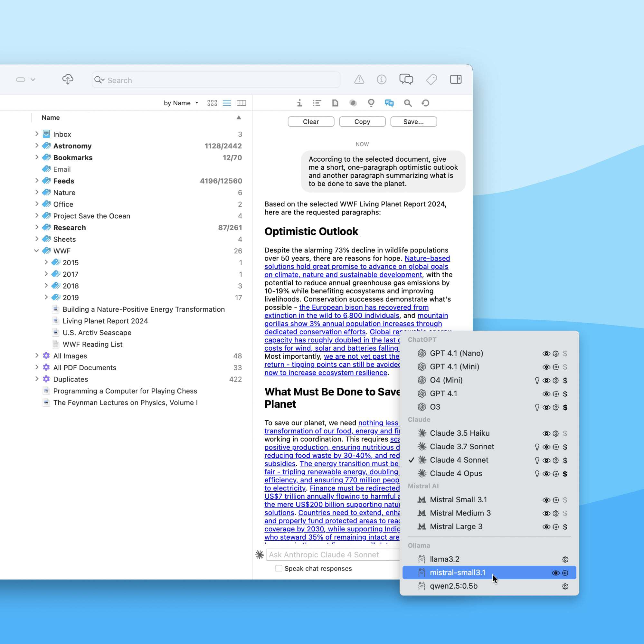Open settings gear for qwen2.5:0.5b
This screenshot has width=644, height=644.
[x=565, y=586]
